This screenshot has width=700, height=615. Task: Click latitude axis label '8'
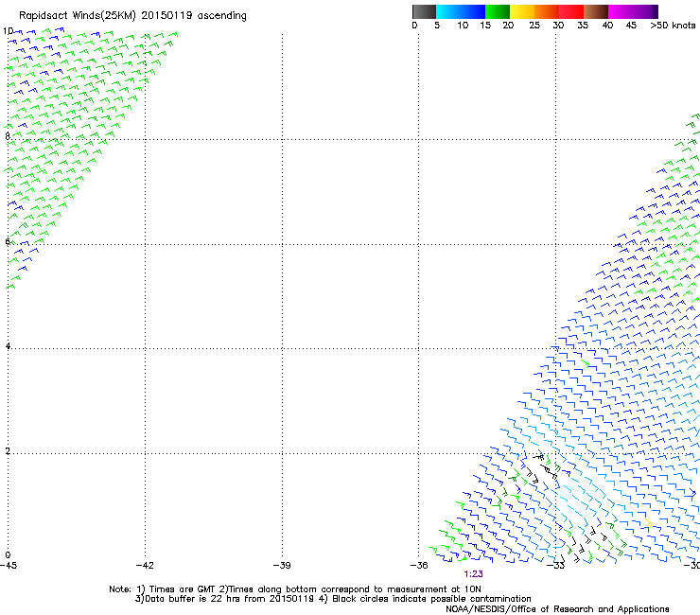click(8, 136)
